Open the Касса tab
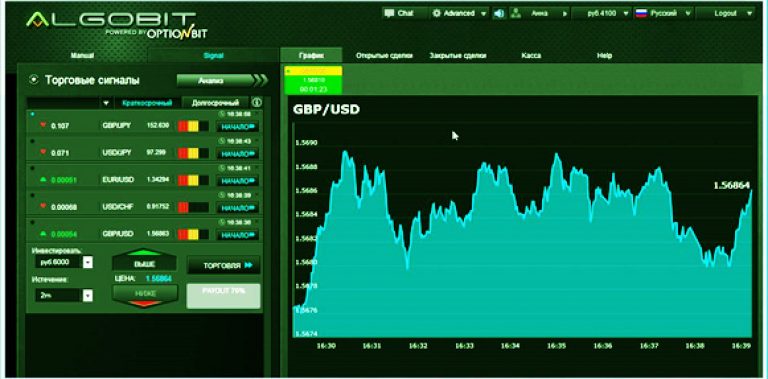This screenshot has width=768, height=379. 531,56
